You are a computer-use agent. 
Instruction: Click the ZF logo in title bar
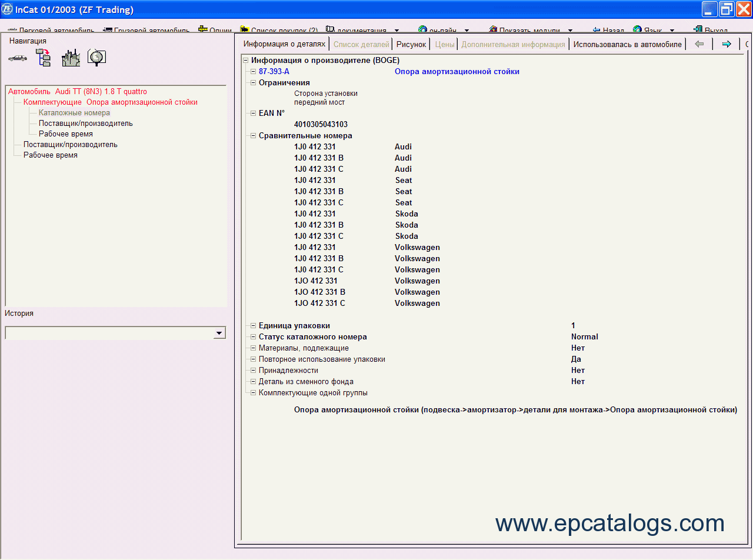coord(8,9)
